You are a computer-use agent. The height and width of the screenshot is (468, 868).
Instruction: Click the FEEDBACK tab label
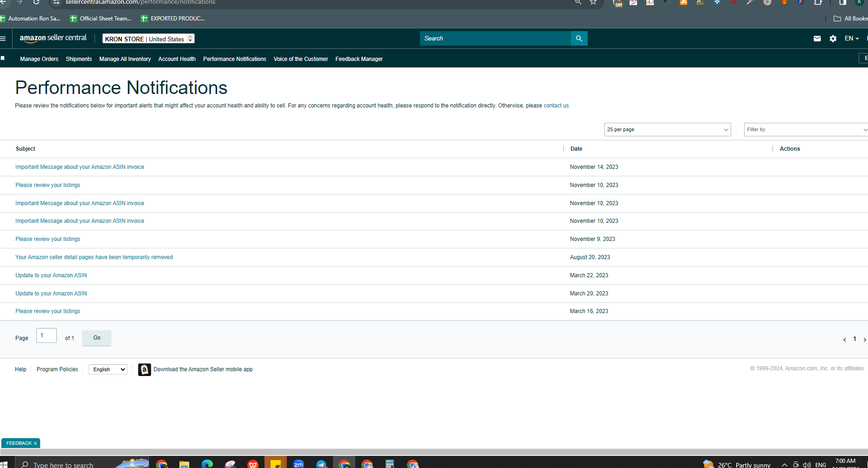(x=19, y=443)
